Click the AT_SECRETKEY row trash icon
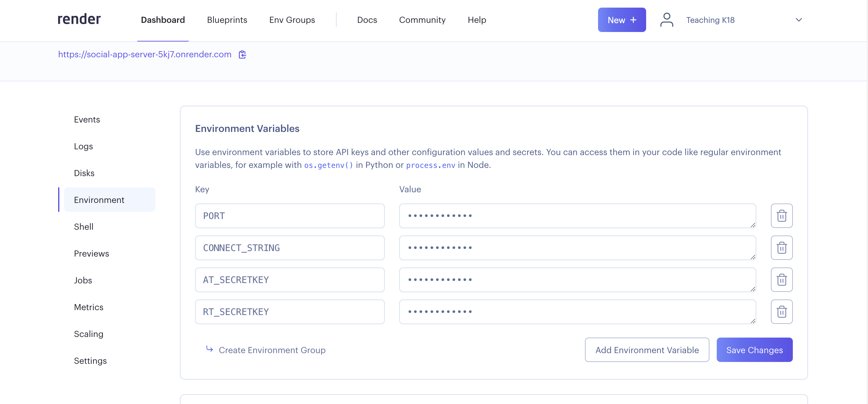The width and height of the screenshot is (868, 404). pyautogui.click(x=781, y=280)
